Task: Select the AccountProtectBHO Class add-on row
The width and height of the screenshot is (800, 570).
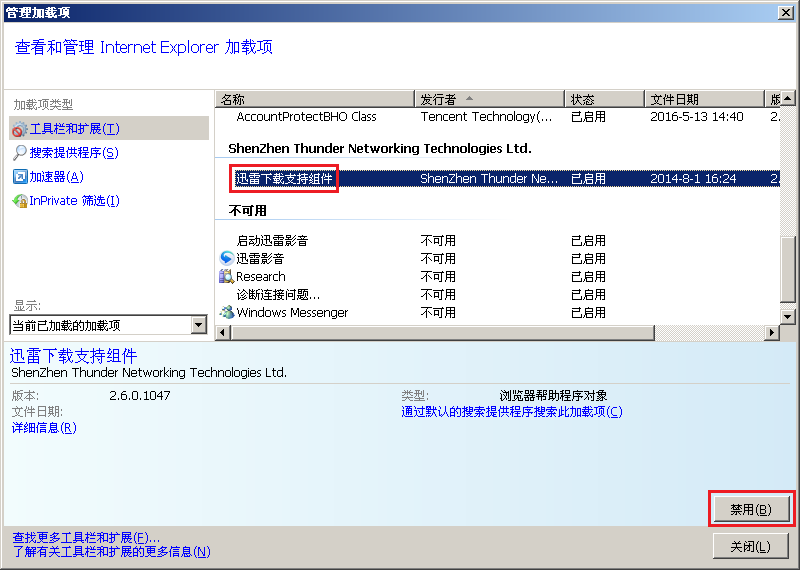Action: click(306, 117)
